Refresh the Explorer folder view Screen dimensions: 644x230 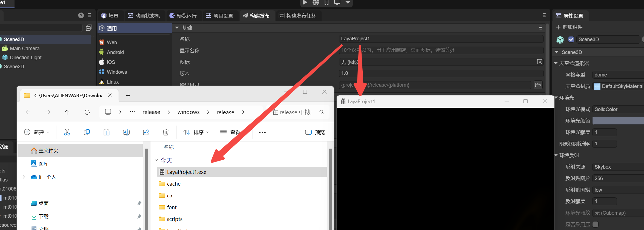pos(87,112)
